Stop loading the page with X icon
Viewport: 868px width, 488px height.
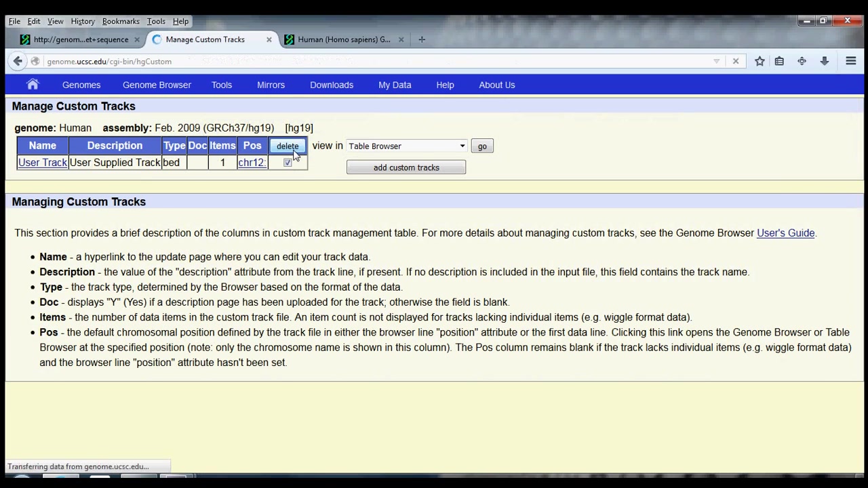click(736, 61)
